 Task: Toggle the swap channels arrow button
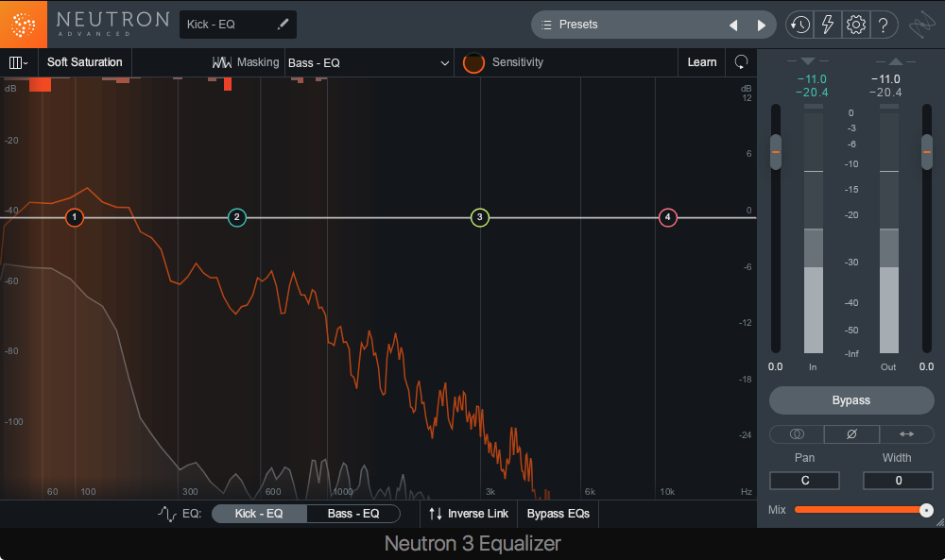click(x=906, y=434)
